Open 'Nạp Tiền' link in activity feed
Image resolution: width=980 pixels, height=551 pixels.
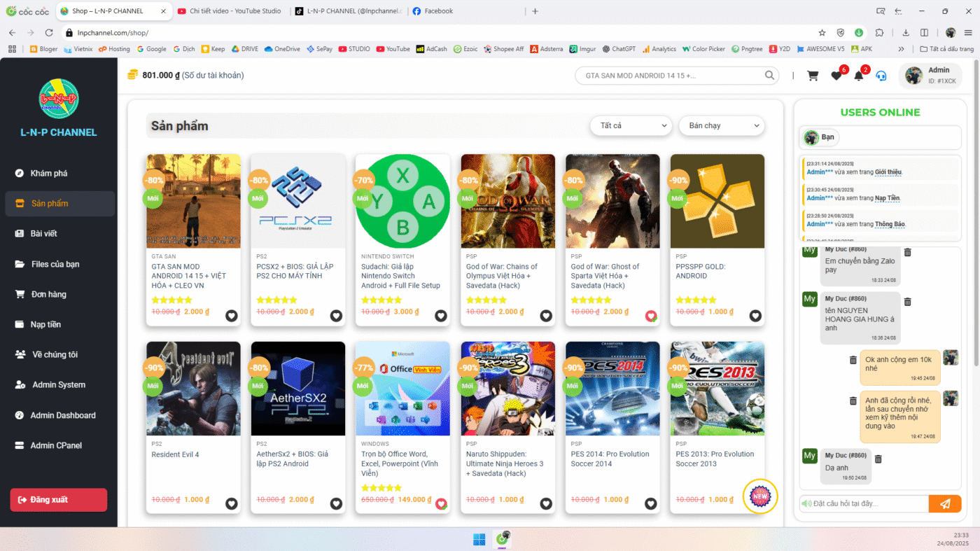[887, 198]
